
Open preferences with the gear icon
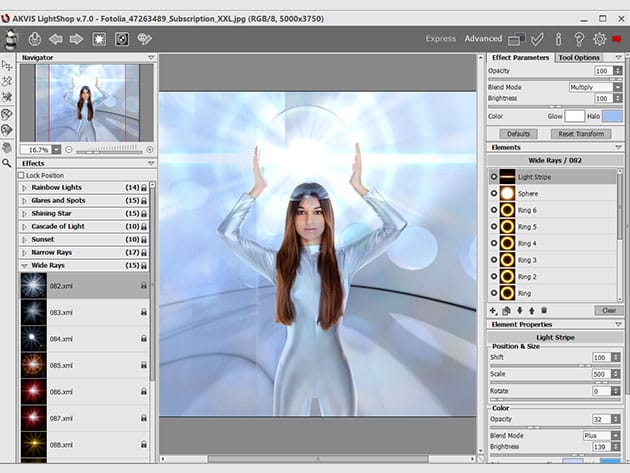click(x=598, y=39)
